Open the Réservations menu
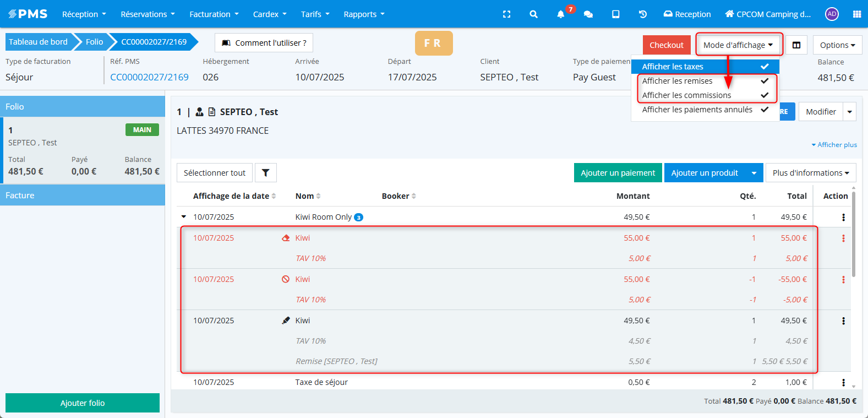 [148, 14]
